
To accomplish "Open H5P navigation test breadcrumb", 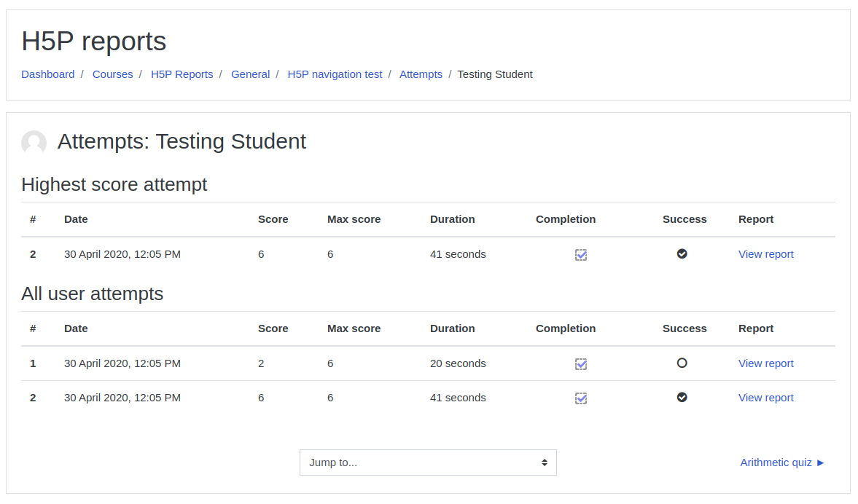I will [x=335, y=74].
